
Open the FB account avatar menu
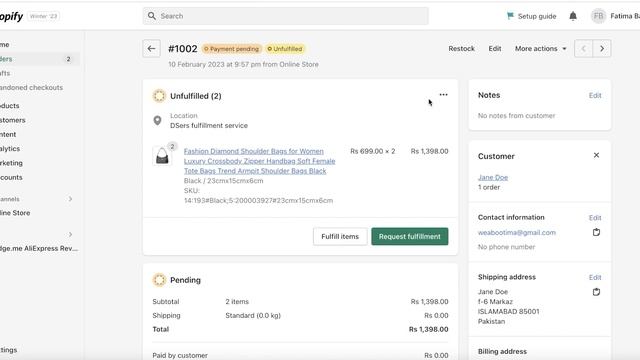click(x=598, y=16)
